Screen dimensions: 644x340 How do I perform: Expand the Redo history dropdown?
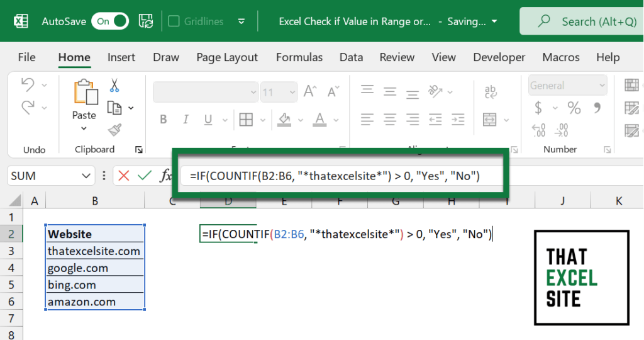(45, 108)
